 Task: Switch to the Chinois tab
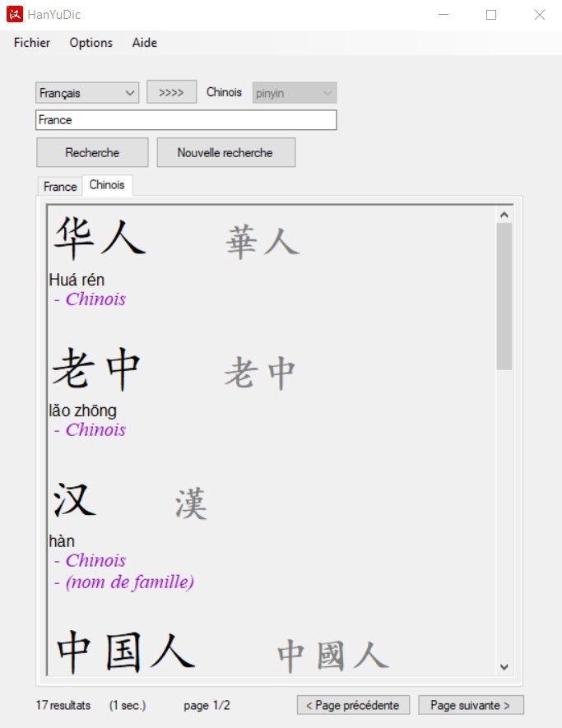[x=107, y=185]
